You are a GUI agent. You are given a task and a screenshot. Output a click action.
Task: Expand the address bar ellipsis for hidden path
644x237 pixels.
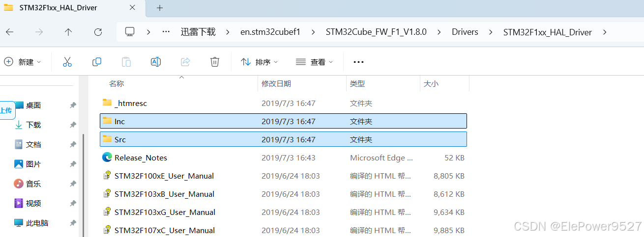pyautogui.click(x=166, y=32)
